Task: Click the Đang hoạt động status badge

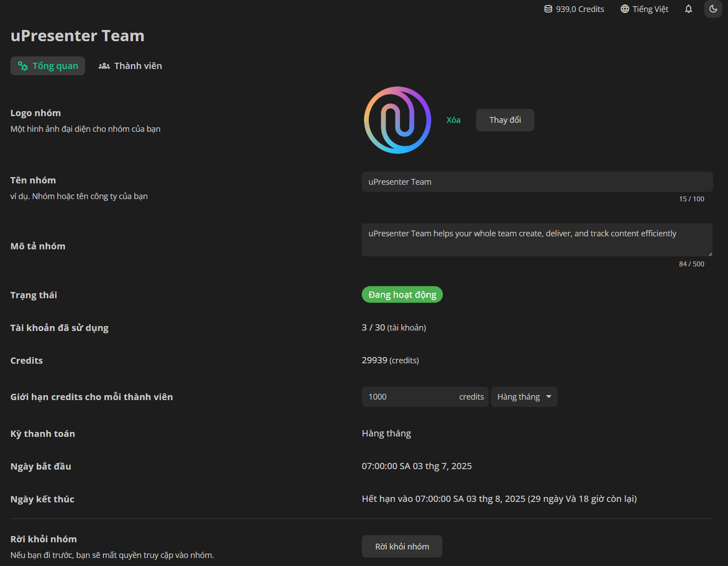Action: pyautogui.click(x=402, y=295)
